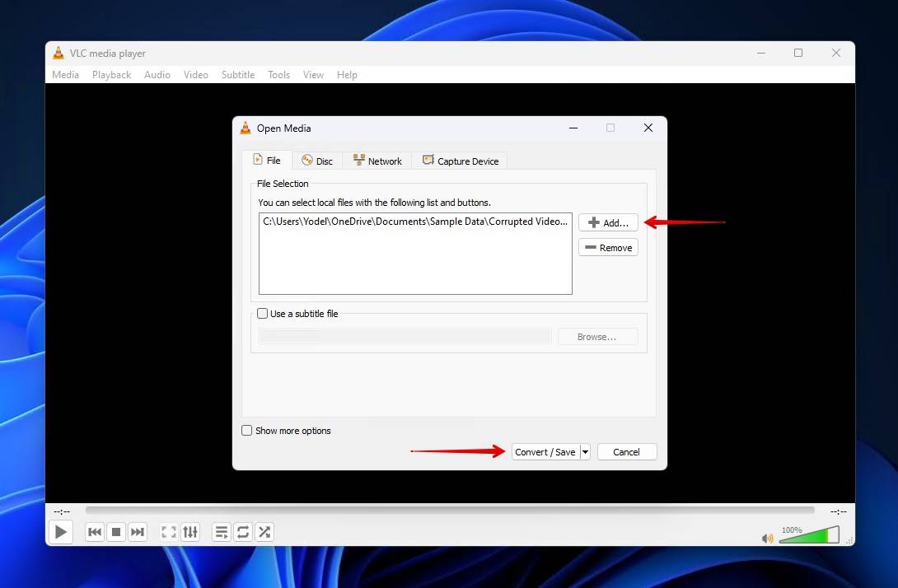The height and width of the screenshot is (588, 898).
Task: Stop playback with the Stop button
Action: 116,532
